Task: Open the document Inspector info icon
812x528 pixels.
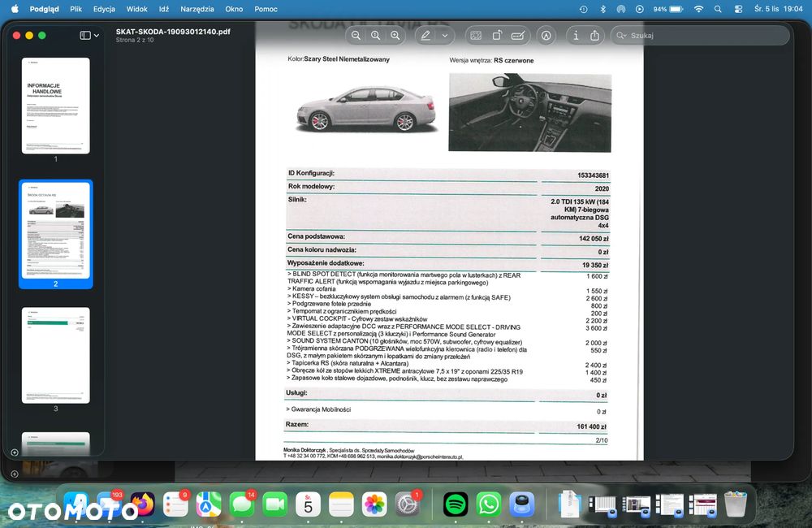Action: click(x=576, y=35)
